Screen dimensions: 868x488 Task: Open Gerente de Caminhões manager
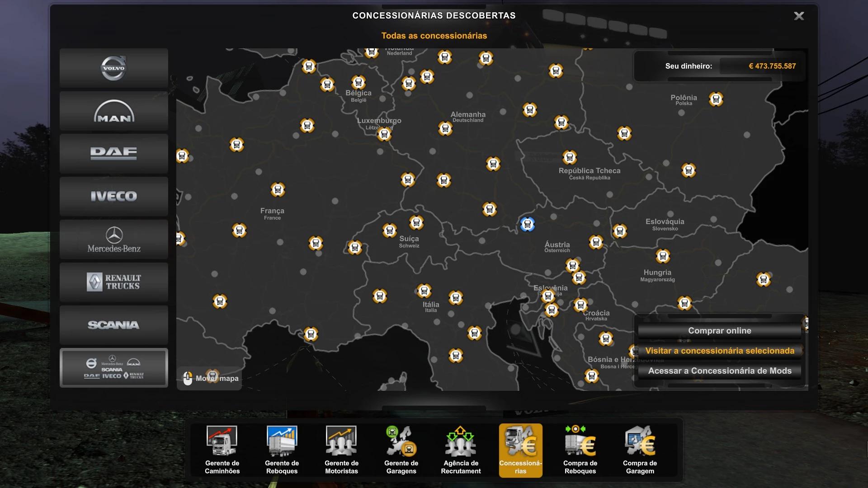coord(222,450)
